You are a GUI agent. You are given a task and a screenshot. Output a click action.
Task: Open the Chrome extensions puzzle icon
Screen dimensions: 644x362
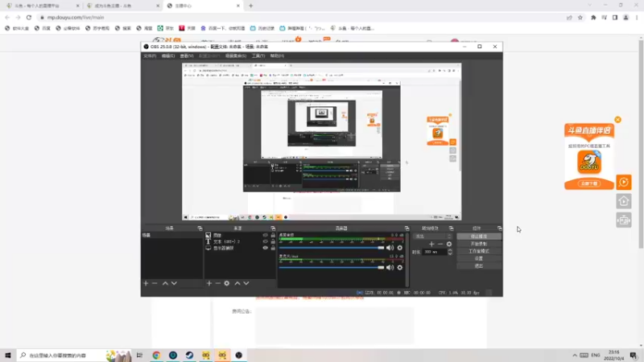[593, 18]
